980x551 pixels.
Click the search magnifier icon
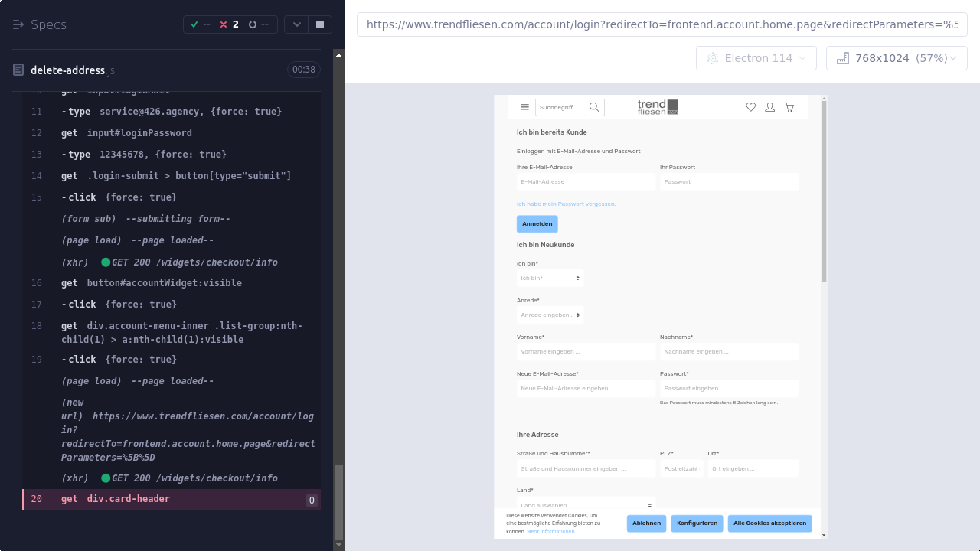pos(594,107)
